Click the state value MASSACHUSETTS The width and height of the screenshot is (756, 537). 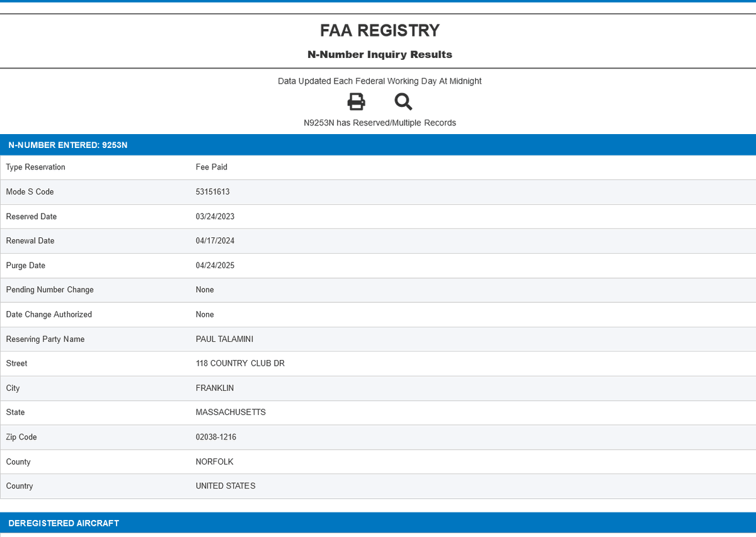pos(231,412)
